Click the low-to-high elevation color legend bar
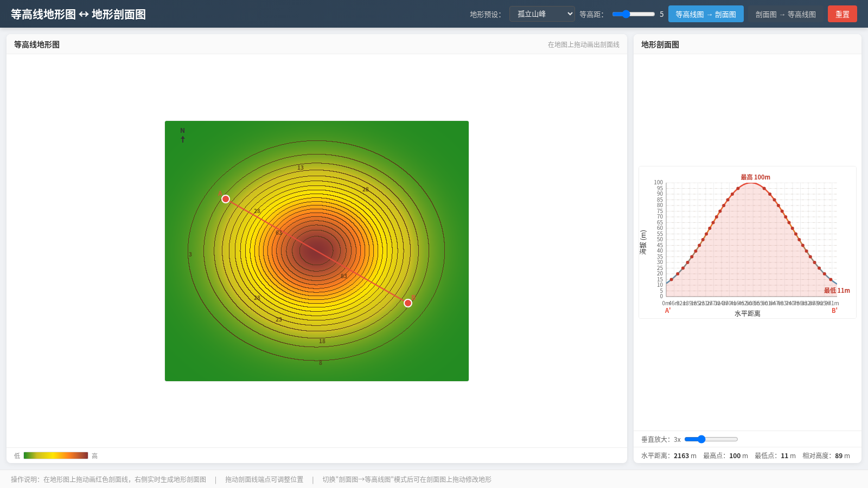Viewport: 868px width, 488px height. (x=56, y=455)
